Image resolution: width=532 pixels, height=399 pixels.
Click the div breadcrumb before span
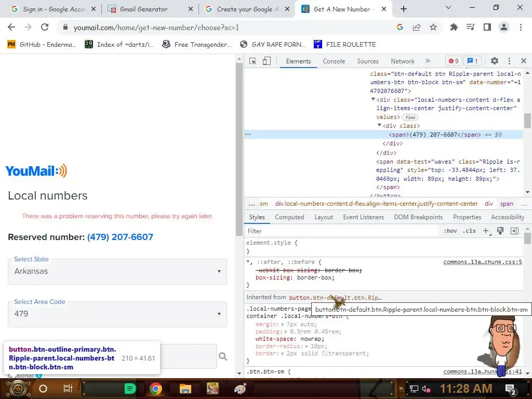(489, 204)
